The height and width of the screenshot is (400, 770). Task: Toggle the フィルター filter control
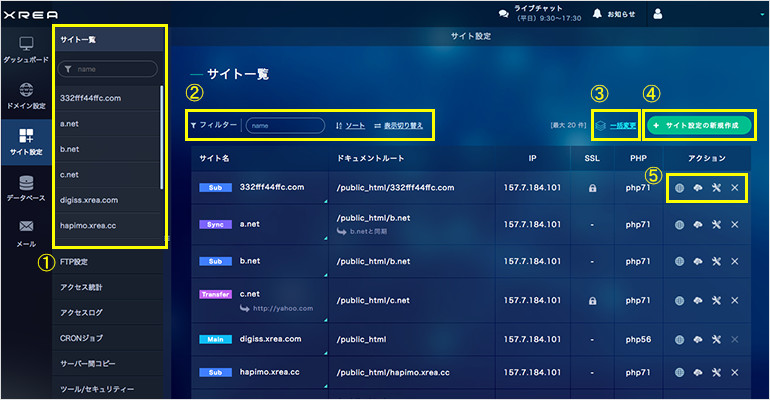click(213, 126)
